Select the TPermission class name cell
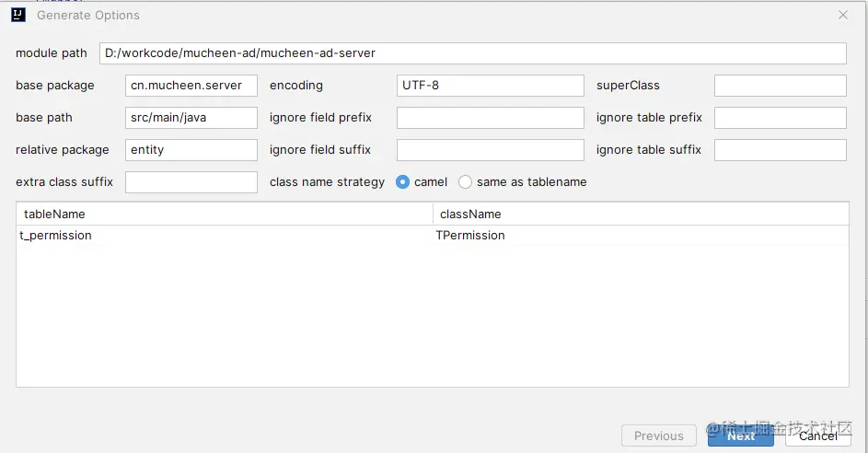 tap(641, 236)
